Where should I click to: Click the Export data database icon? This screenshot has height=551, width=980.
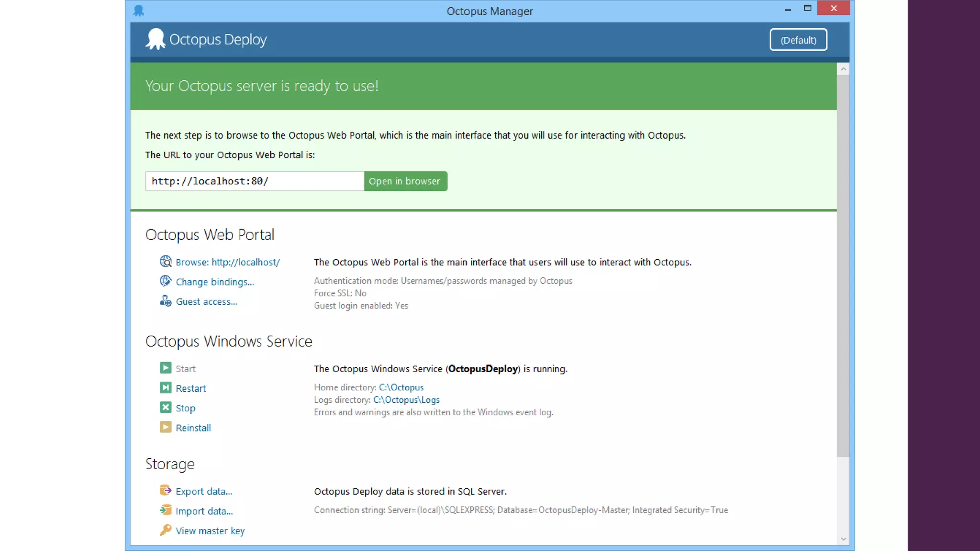point(166,491)
